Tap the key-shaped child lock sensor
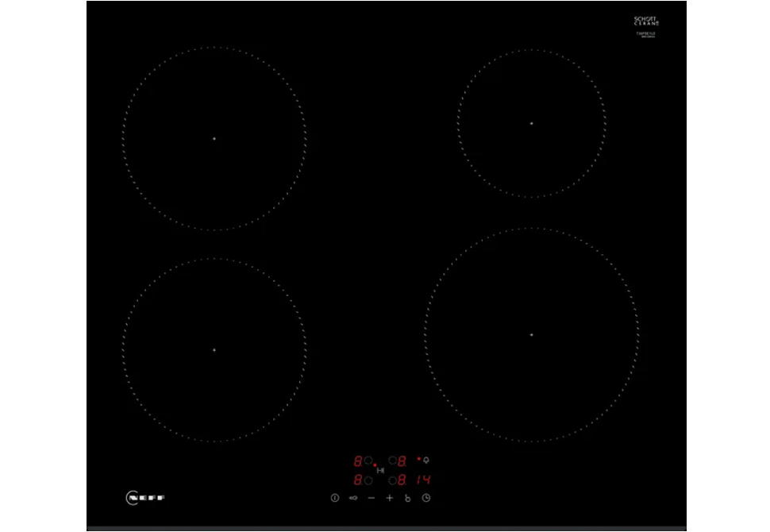The width and height of the screenshot is (770, 532). 353,498
